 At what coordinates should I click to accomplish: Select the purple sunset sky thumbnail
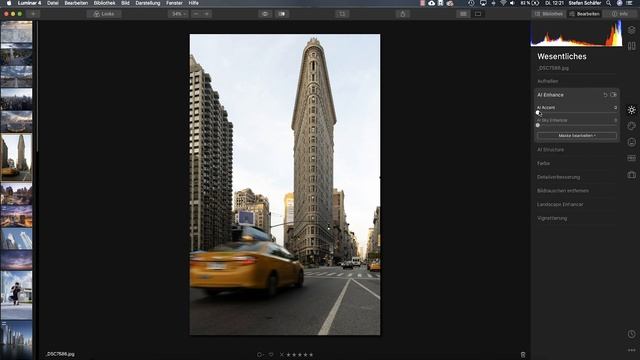tap(16, 260)
